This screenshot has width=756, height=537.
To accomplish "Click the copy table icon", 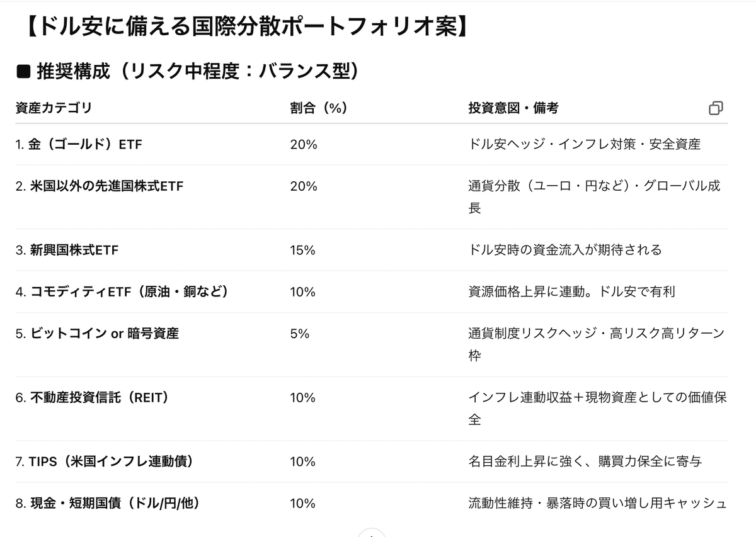I will click(x=715, y=108).
